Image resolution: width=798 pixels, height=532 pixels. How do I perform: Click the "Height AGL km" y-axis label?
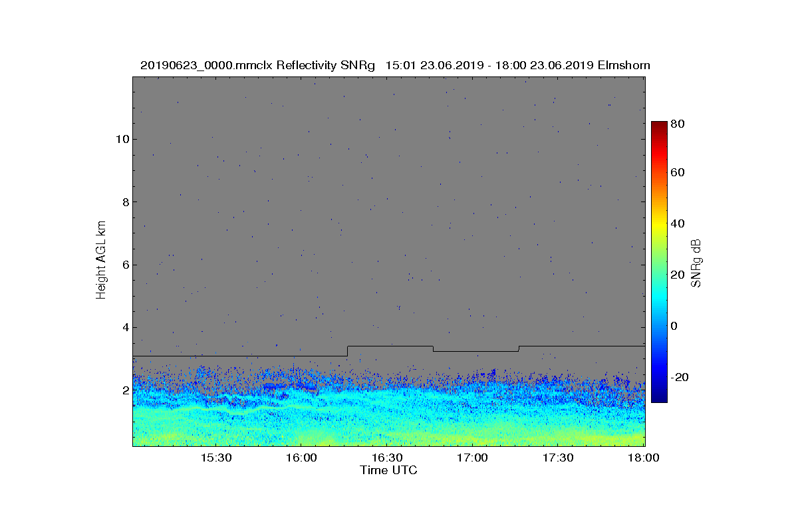coord(101,261)
